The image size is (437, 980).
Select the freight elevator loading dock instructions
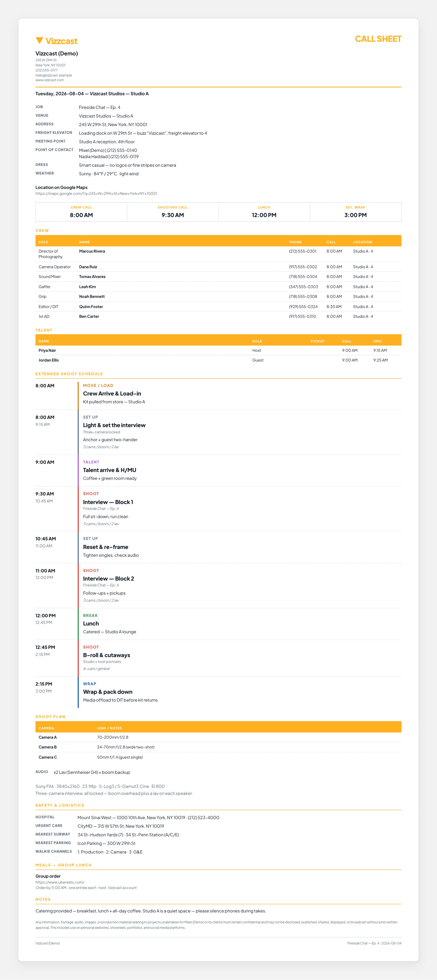143,133
